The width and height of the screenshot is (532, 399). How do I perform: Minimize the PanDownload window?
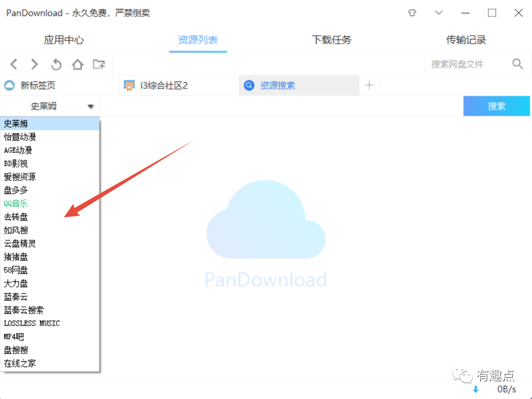[x=465, y=13]
